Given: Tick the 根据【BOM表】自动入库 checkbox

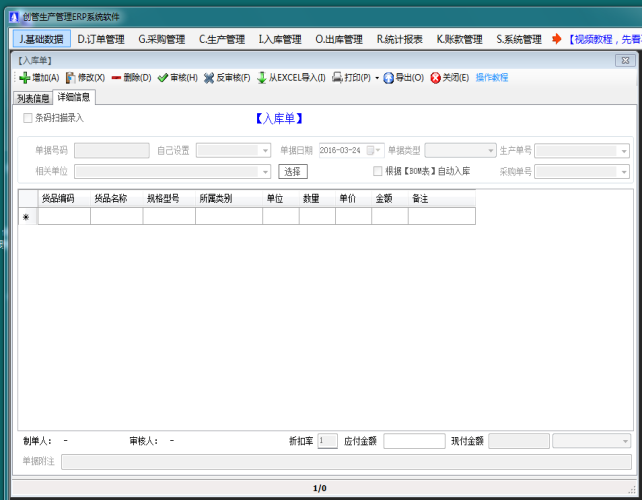Looking at the screenshot, I should coord(378,171).
